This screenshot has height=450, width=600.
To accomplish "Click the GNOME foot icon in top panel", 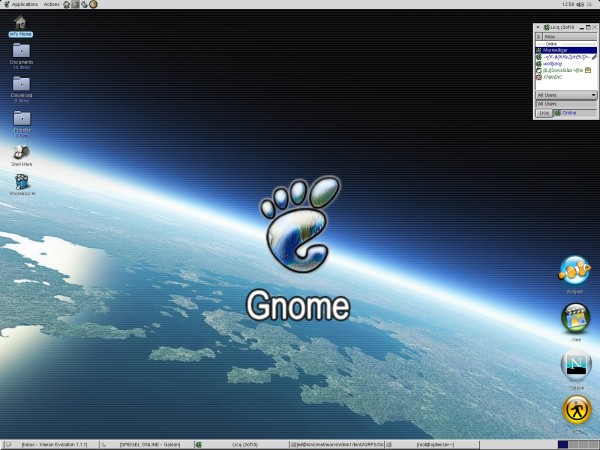I will [x=7, y=4].
